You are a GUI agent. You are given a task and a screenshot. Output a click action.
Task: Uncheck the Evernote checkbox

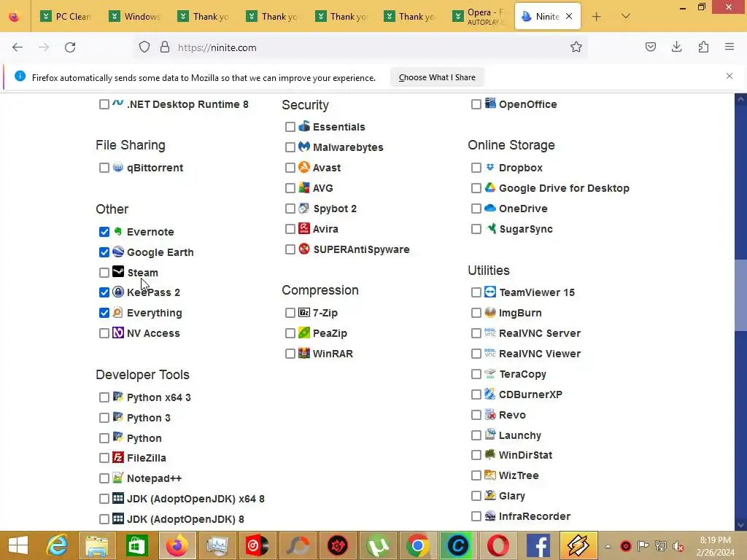104,232
